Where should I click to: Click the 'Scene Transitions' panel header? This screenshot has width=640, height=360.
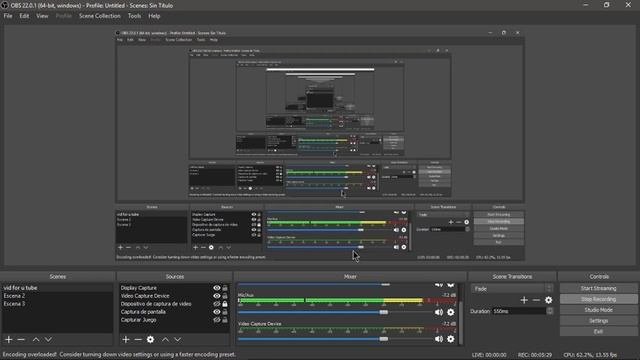click(512, 276)
